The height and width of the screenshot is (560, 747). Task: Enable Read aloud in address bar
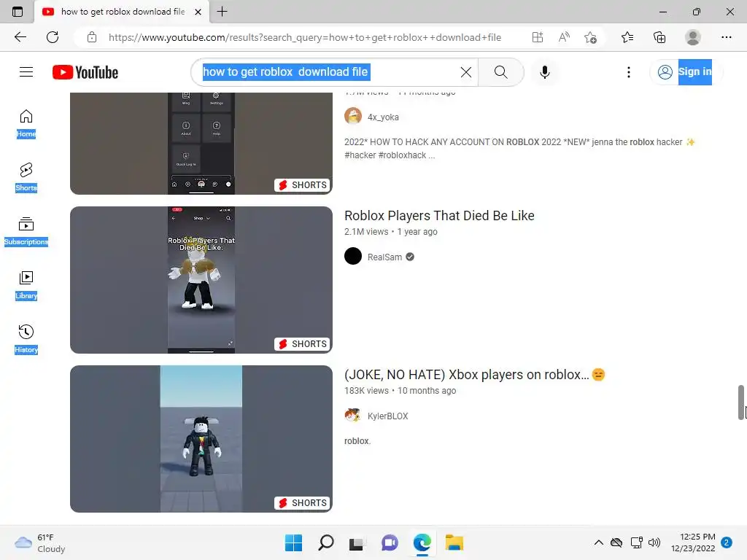point(564,37)
